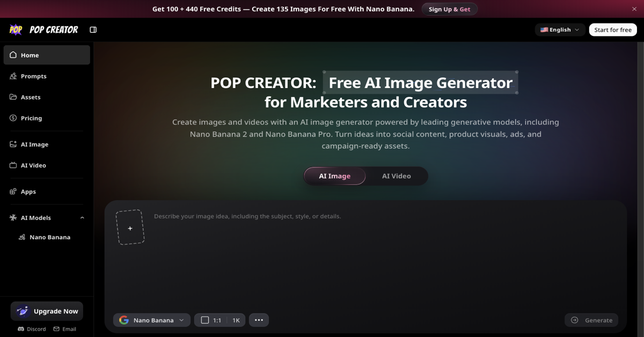Change the 1:1 aspect ratio setting
The image size is (644, 337).
click(x=210, y=320)
